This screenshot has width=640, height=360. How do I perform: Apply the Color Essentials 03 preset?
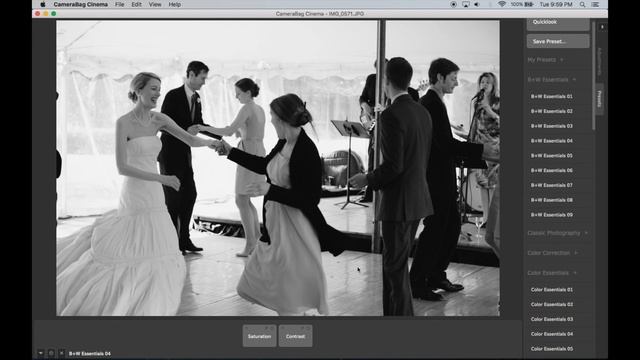[551, 319]
